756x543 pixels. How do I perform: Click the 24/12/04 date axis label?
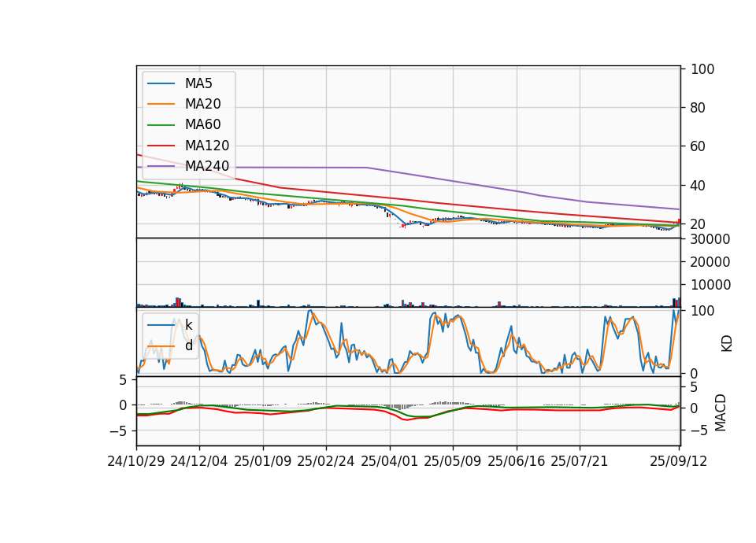[x=199, y=461]
